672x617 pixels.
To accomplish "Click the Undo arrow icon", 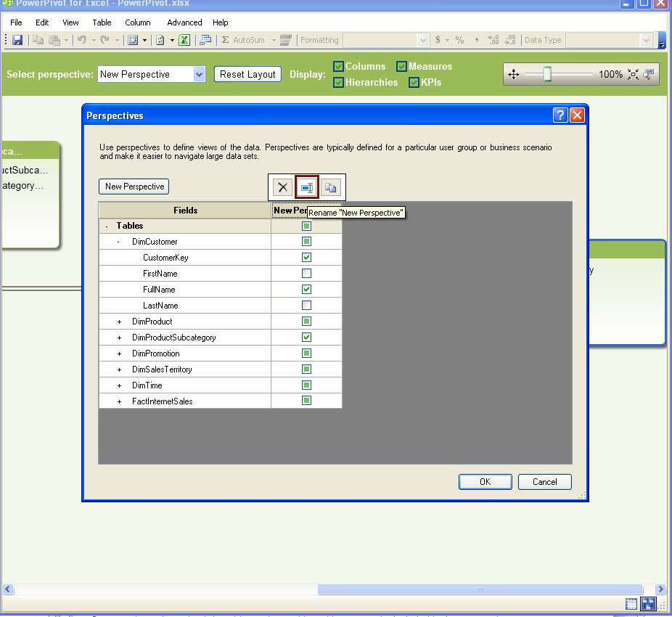I will coord(81,40).
